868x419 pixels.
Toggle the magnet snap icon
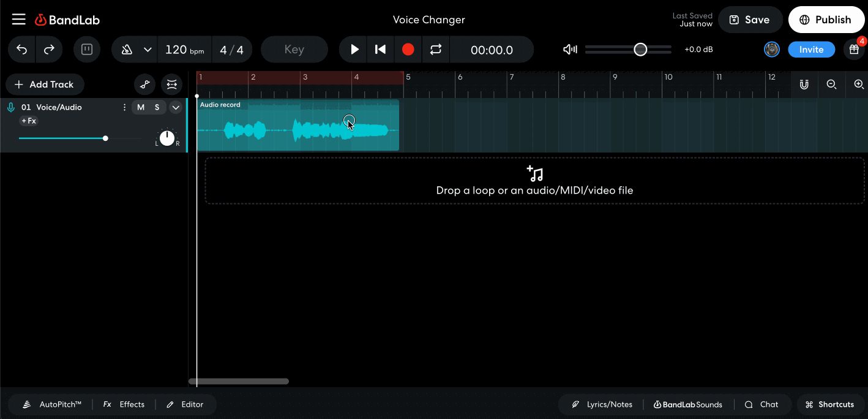pyautogui.click(x=804, y=85)
